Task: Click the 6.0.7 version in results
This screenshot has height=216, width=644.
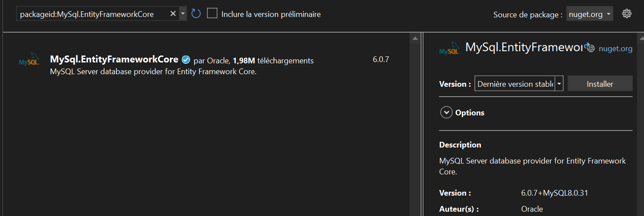Action: 381,59
